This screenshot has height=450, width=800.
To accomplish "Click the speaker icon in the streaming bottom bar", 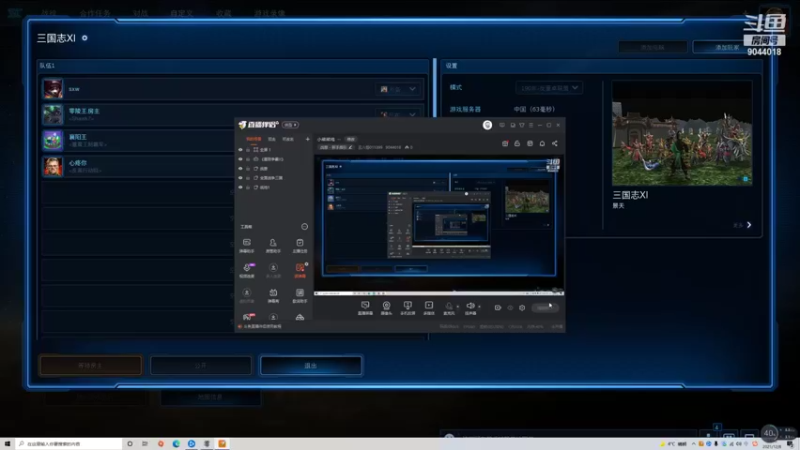I will pos(470,306).
